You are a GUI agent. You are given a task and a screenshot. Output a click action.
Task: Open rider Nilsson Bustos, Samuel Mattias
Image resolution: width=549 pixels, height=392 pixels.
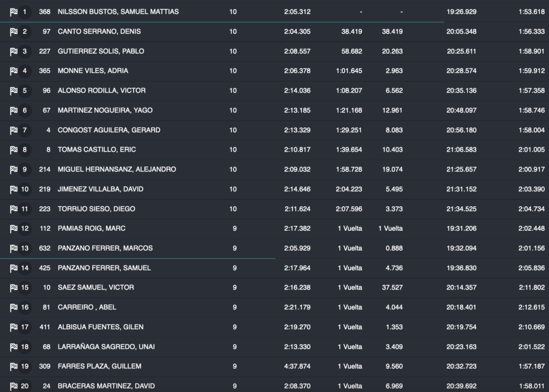(x=118, y=12)
